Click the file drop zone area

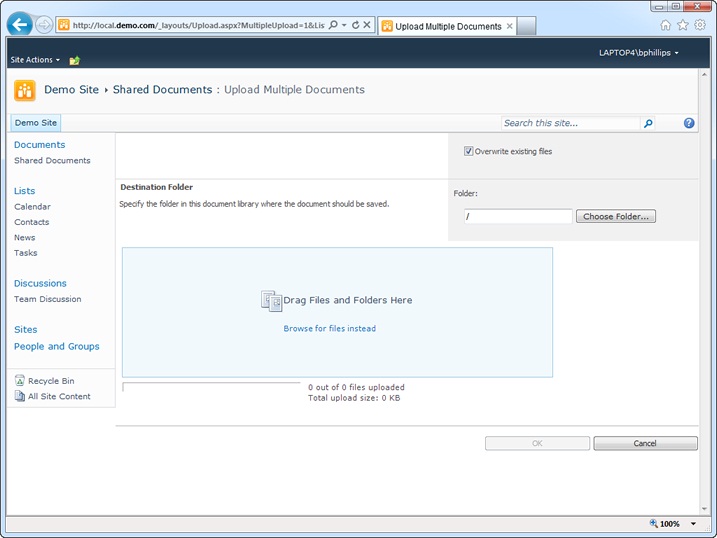pos(337,312)
